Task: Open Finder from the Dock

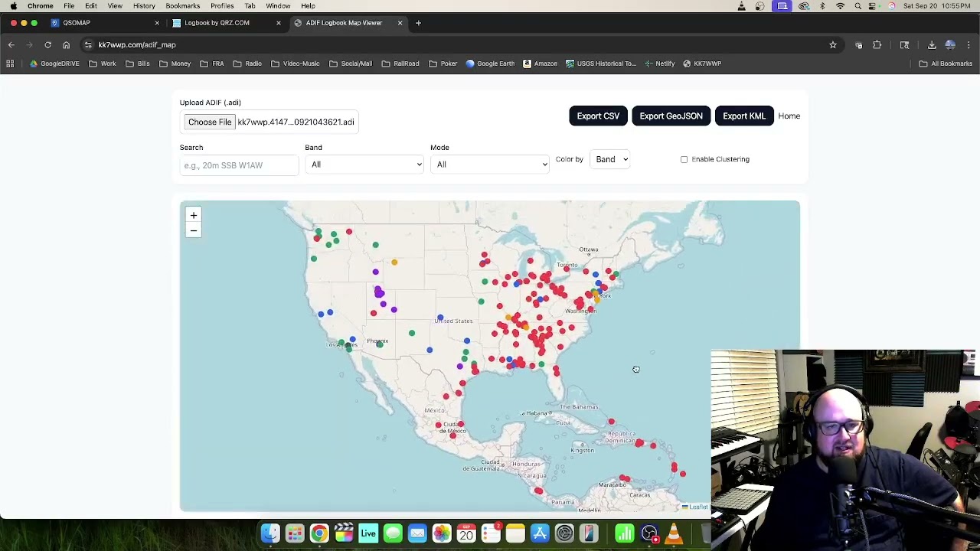Action: point(270,533)
